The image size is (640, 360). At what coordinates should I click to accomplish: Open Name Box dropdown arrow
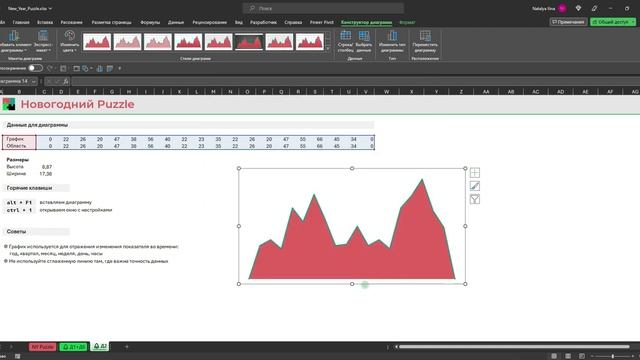[33, 81]
